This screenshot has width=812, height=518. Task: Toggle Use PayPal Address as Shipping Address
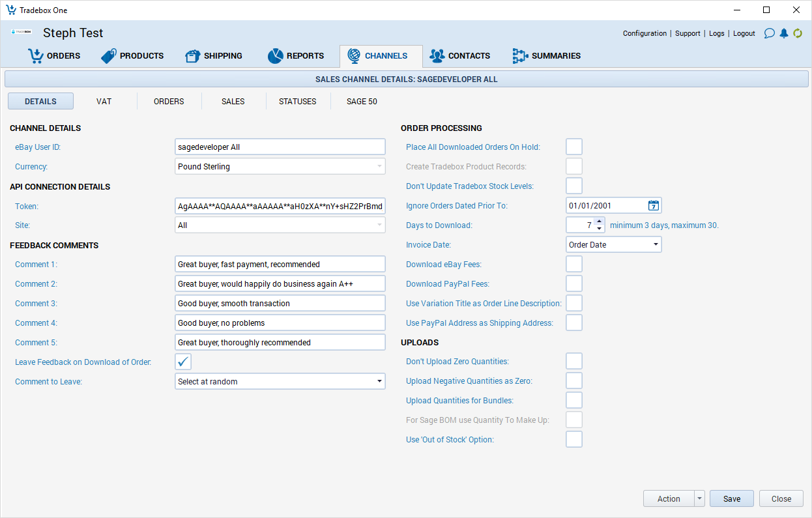coord(574,323)
